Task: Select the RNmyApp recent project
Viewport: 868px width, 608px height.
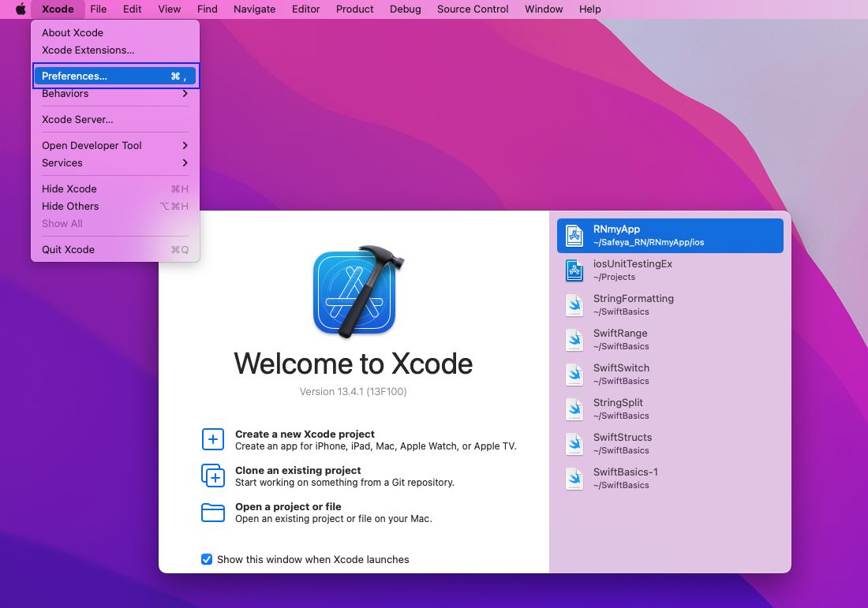Action: click(670, 236)
